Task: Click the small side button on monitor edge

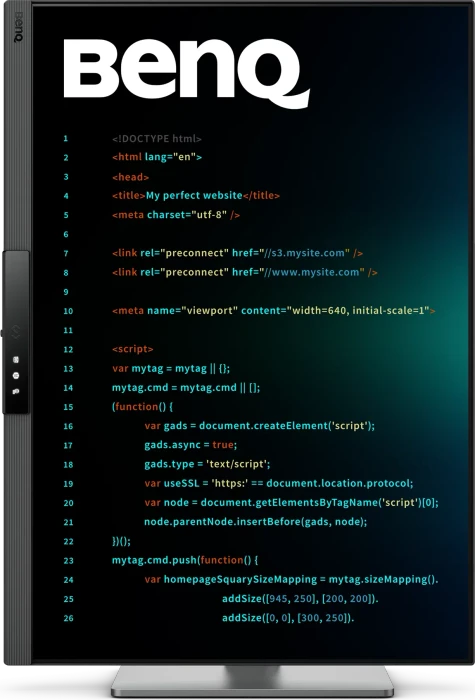Action: pos(1,333)
